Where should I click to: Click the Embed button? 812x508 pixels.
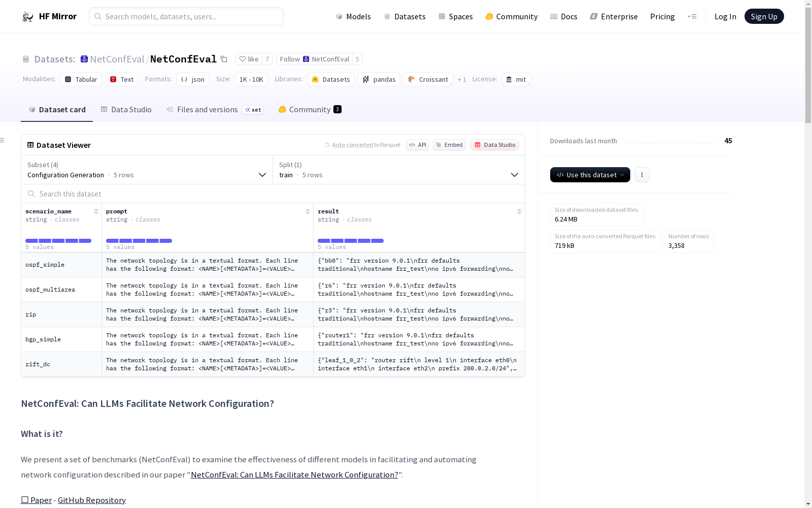tap(449, 145)
